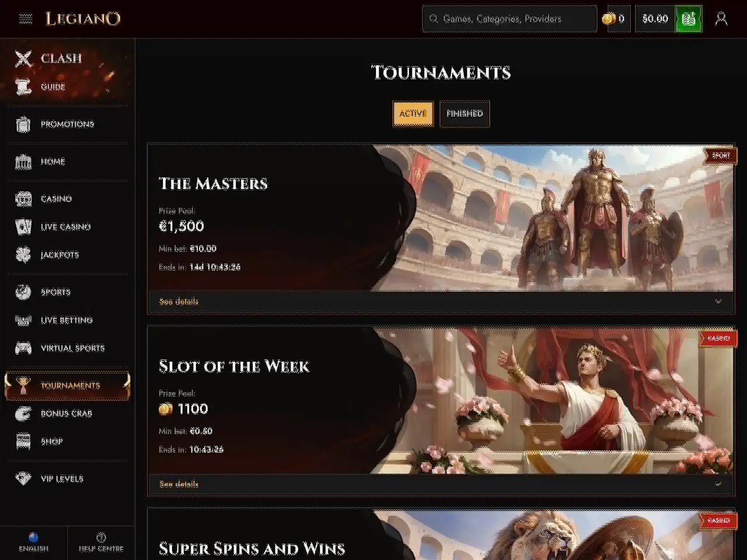Open VIP Levels diamond icon
The image size is (747, 560).
click(23, 479)
